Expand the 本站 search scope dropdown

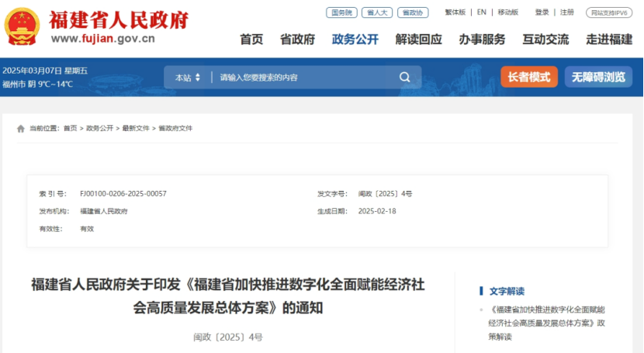pyautogui.click(x=188, y=78)
